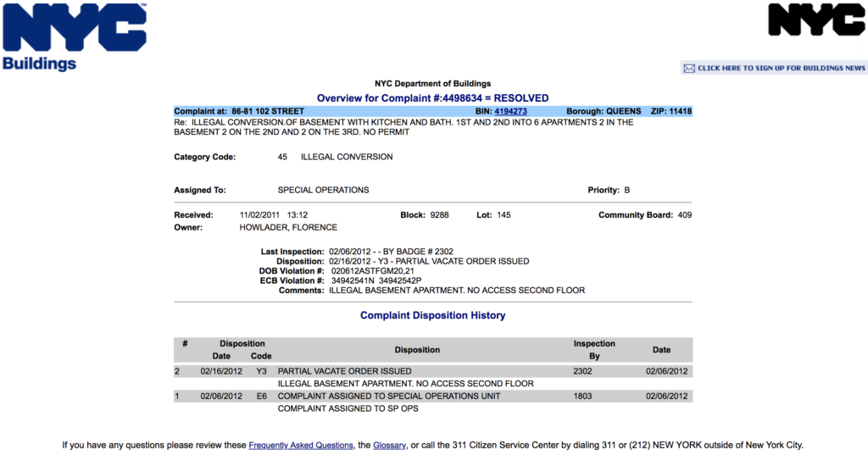The height and width of the screenshot is (455, 868).
Task: Click the received date '11/02/2011 13:12'
Action: (274, 214)
